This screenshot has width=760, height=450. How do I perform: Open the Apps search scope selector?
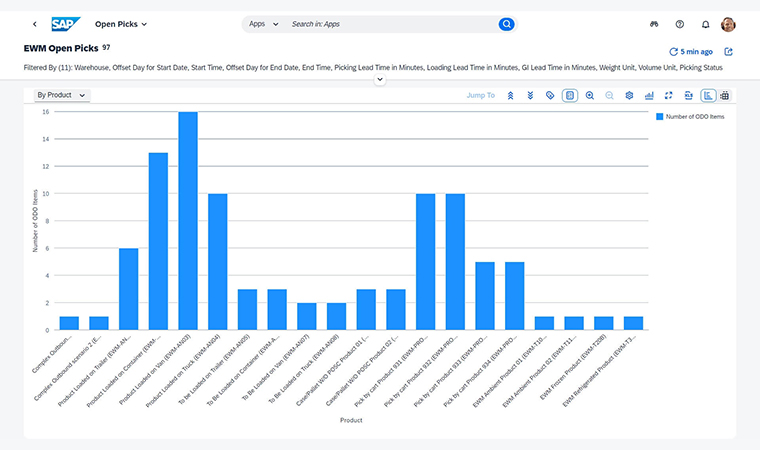click(264, 24)
